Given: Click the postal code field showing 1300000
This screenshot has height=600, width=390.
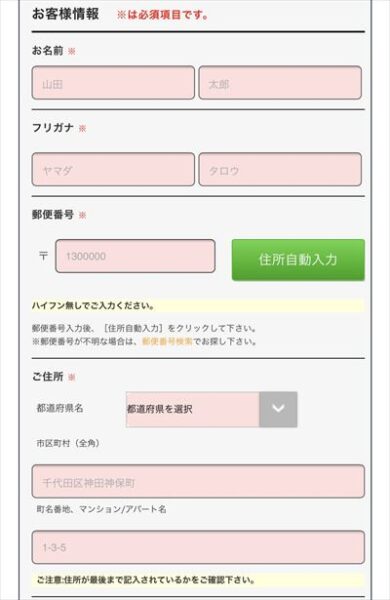Looking at the screenshot, I should (x=135, y=256).
